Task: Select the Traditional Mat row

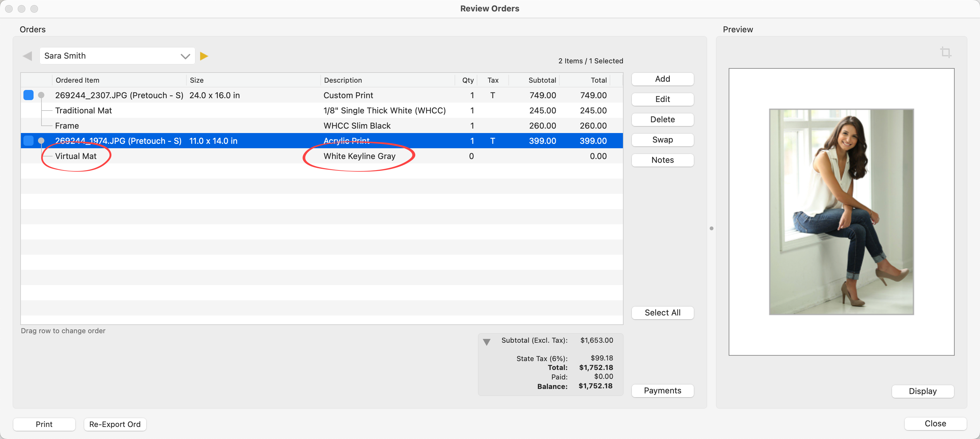Action: click(83, 111)
